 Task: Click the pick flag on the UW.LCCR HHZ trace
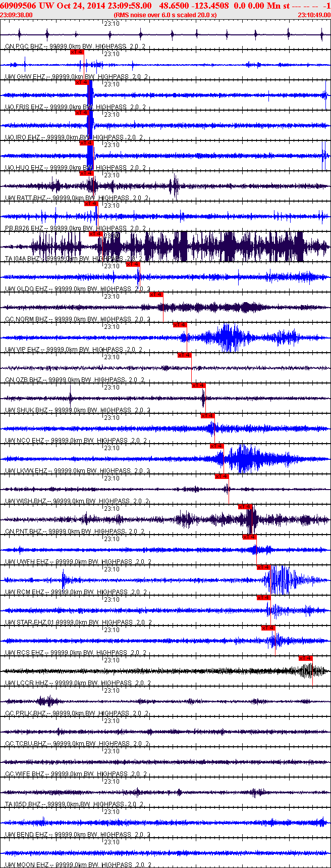click(x=306, y=658)
